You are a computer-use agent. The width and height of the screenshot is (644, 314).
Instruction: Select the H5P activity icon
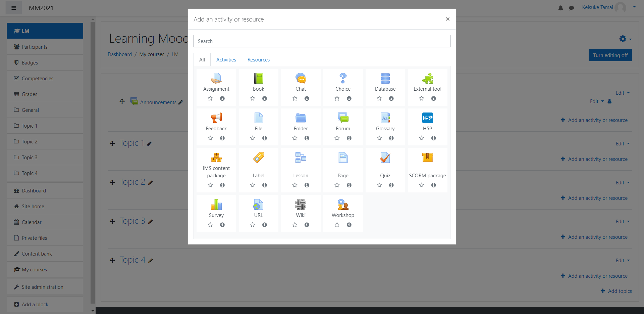(428, 118)
